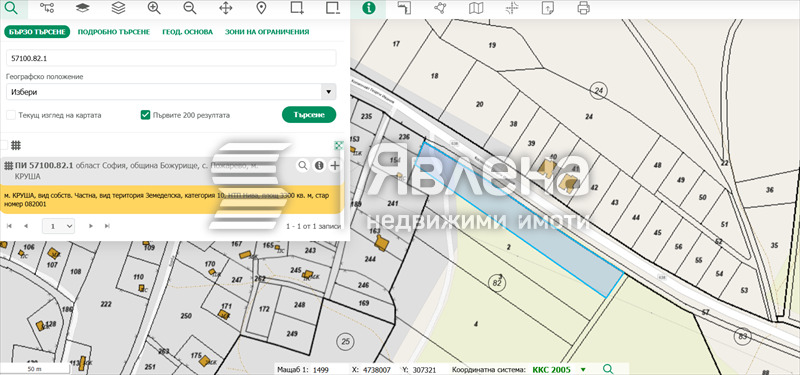This screenshot has width=800, height=375.
Task: Select the corner measurement ruler tool
Action: (404, 8)
